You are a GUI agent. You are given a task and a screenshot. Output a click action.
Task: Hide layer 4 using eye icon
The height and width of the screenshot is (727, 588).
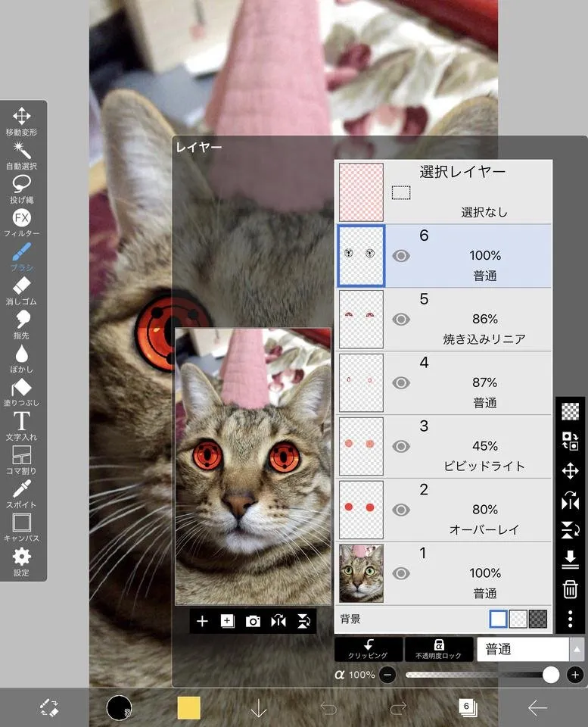[x=401, y=383]
